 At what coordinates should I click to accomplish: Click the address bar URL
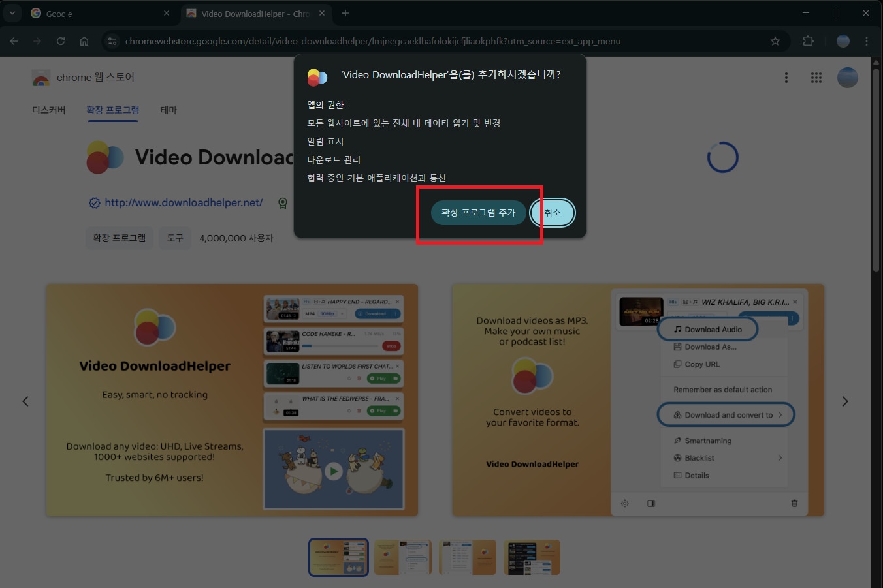373,41
